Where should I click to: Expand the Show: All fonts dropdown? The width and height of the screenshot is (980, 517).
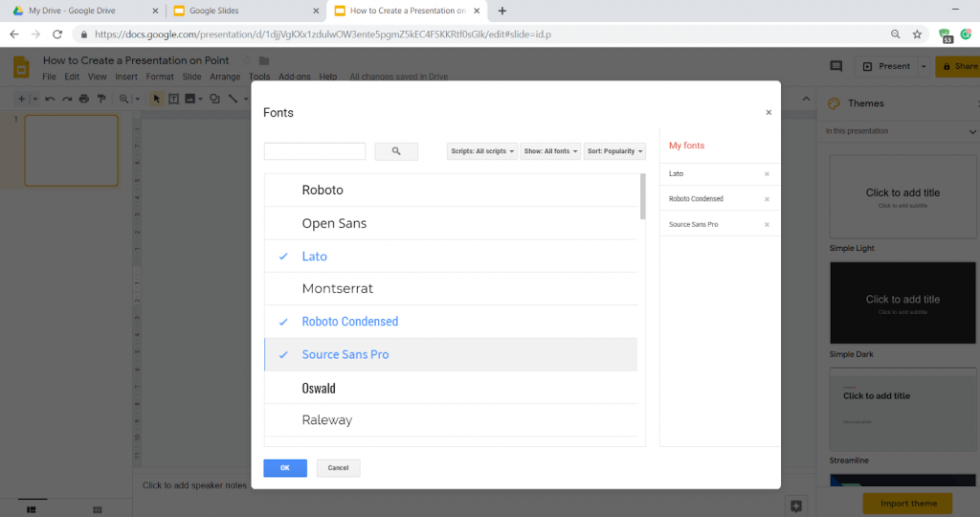pyautogui.click(x=550, y=151)
